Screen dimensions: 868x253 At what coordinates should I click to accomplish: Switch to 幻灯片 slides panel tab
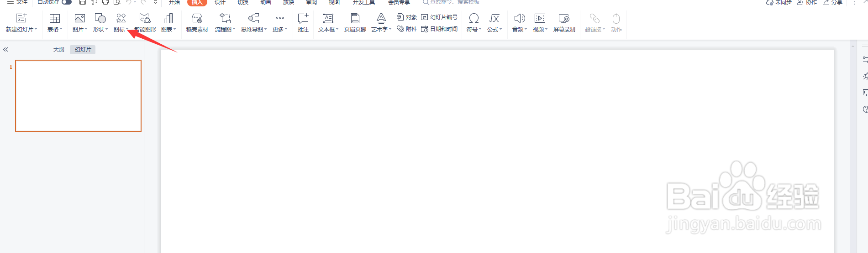(83, 50)
